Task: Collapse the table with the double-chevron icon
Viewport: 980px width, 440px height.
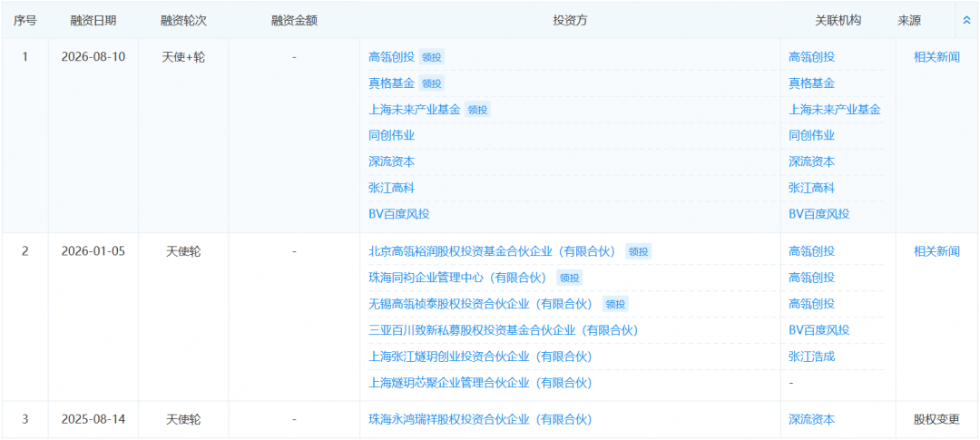Action: point(966,21)
